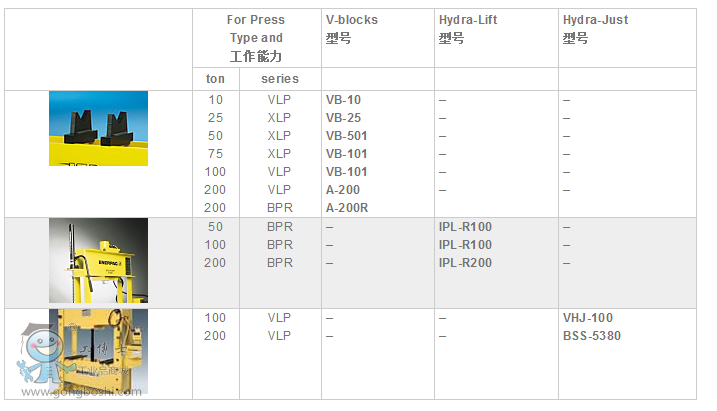Click the series sub-header

[280, 79]
